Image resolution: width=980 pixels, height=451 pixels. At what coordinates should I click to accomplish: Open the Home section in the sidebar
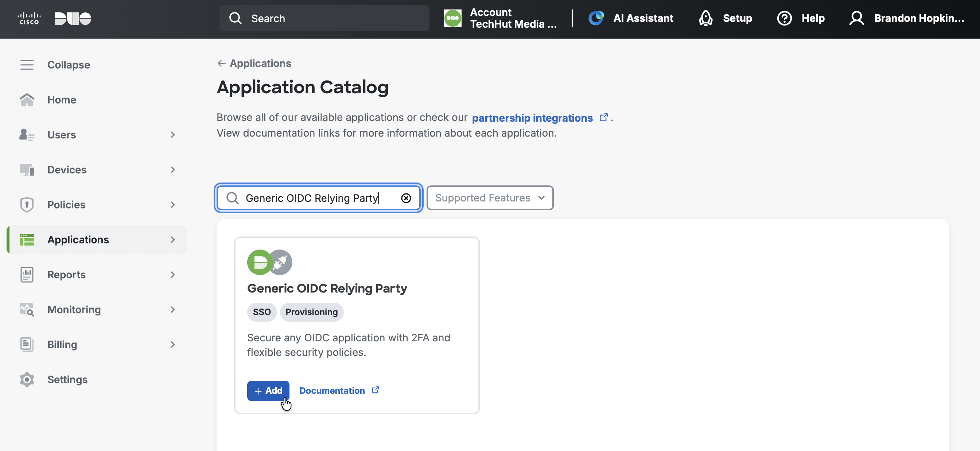point(27,99)
